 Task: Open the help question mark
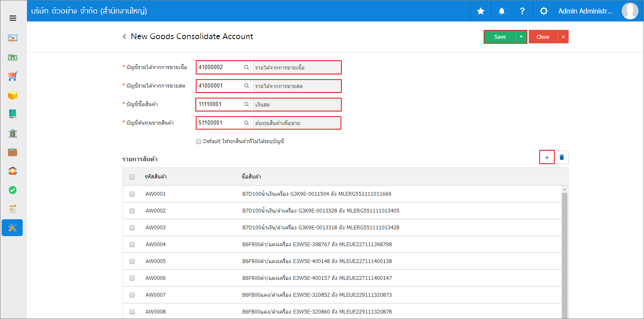point(522,11)
